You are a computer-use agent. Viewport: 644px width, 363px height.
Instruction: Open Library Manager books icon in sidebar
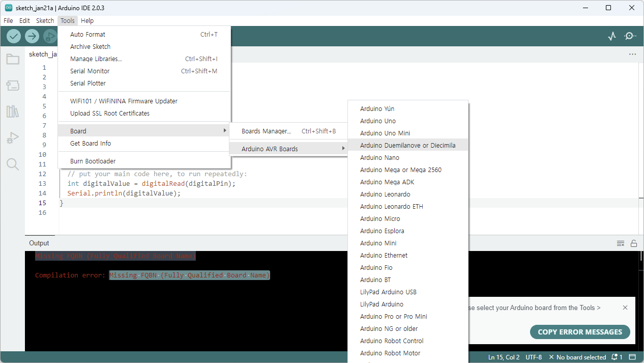click(13, 111)
